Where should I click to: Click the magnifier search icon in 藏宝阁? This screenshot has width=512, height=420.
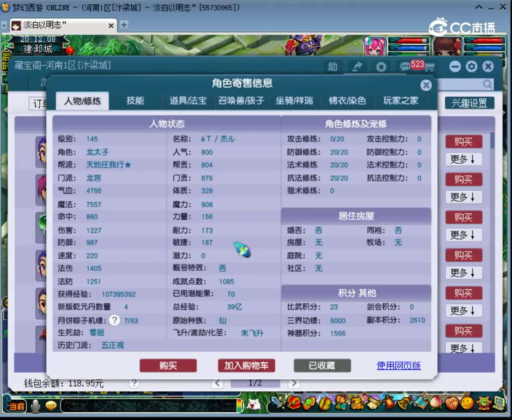click(487, 84)
